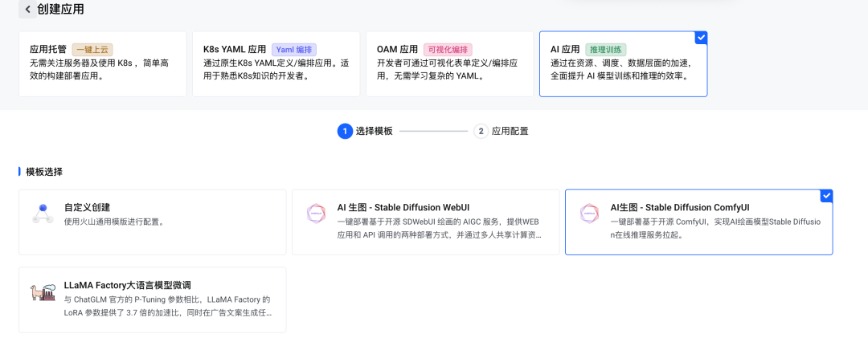This screenshot has width=868, height=350.
Task: Select the OAM 应用 card
Action: click(x=449, y=64)
